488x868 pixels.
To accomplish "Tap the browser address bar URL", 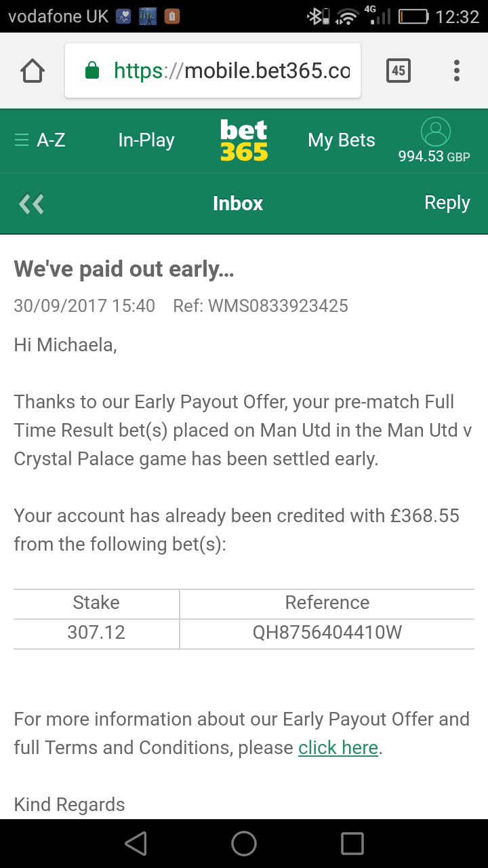I will pyautogui.click(x=232, y=71).
